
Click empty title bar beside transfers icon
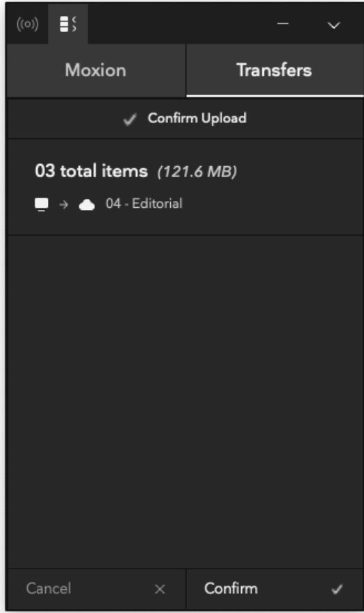point(180,24)
